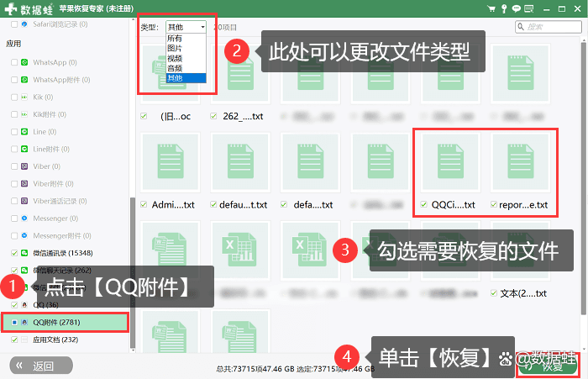The width and height of the screenshot is (588, 379).
Task: Choose 音频 in the type list
Action: [186, 68]
